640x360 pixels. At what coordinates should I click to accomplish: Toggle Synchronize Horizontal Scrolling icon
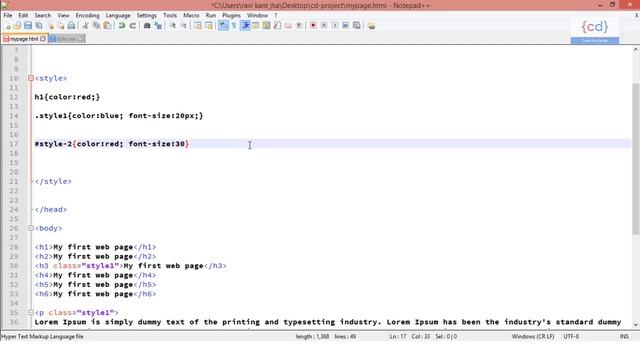tap(209, 26)
